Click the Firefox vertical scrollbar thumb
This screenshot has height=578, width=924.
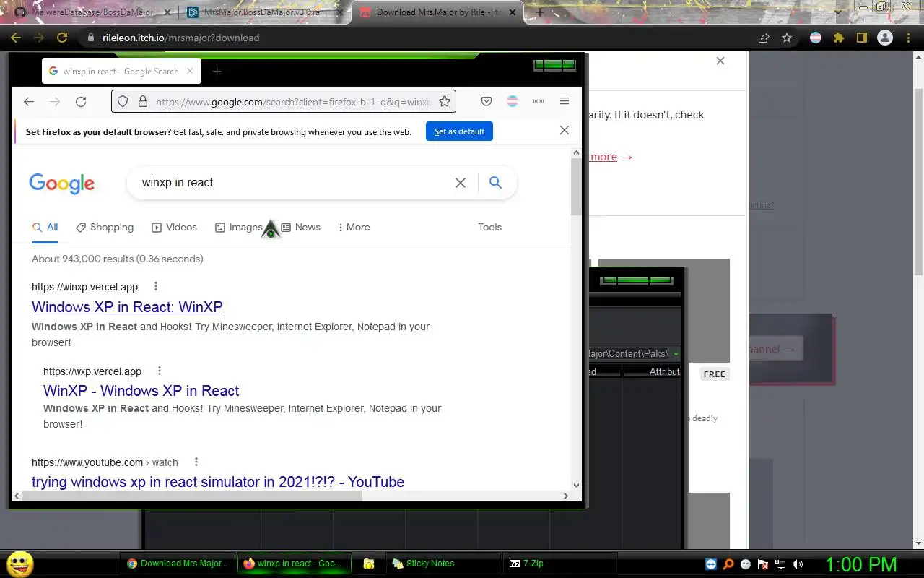[x=576, y=186]
